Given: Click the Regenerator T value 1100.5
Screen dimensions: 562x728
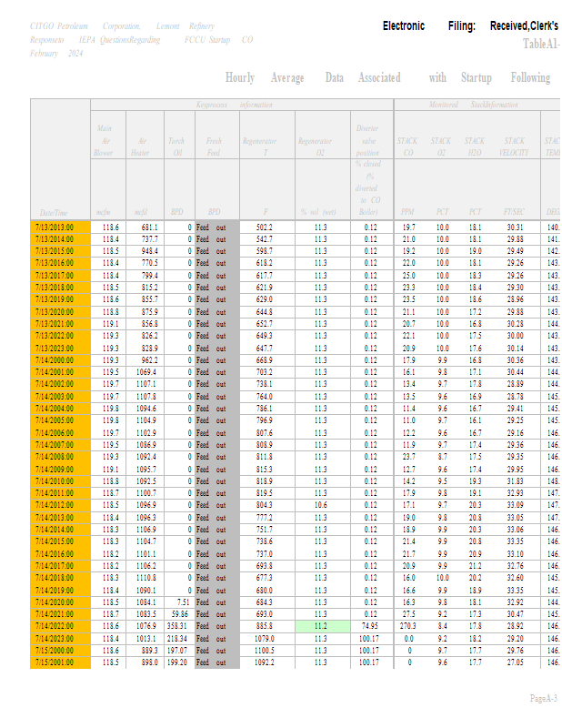Looking at the screenshot, I should [x=263, y=651].
